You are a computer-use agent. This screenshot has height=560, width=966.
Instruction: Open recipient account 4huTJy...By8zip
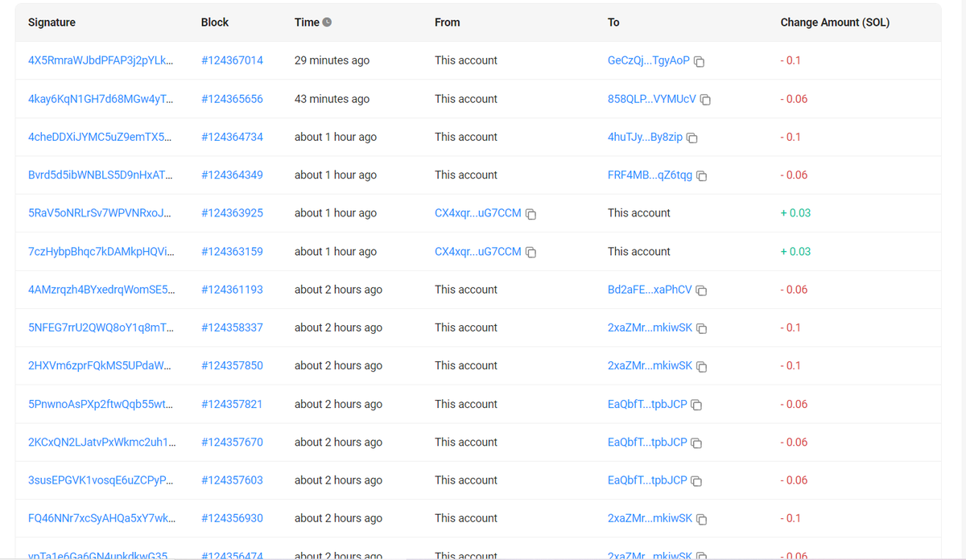(646, 137)
